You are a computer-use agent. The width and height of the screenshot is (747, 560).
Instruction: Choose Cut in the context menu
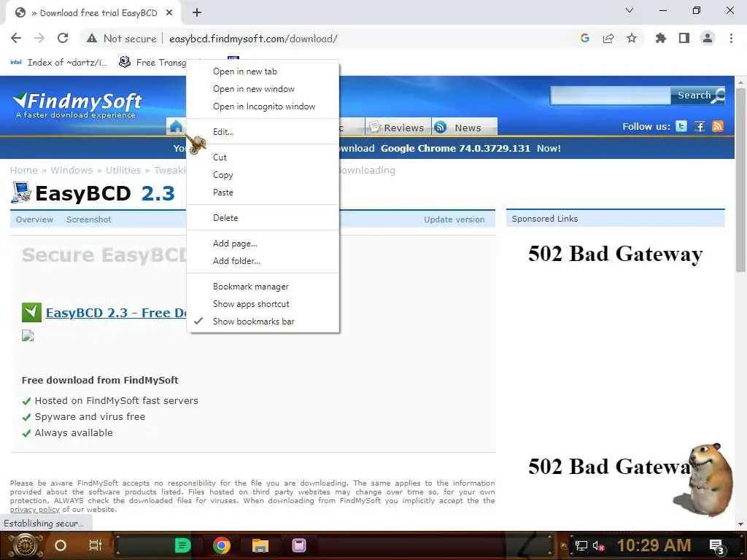tap(263, 157)
